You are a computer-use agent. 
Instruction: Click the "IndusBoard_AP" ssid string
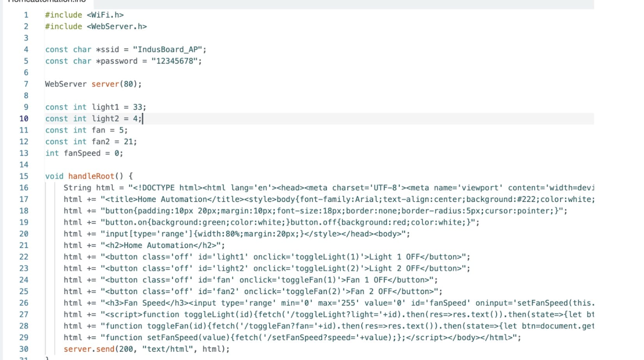167,49
